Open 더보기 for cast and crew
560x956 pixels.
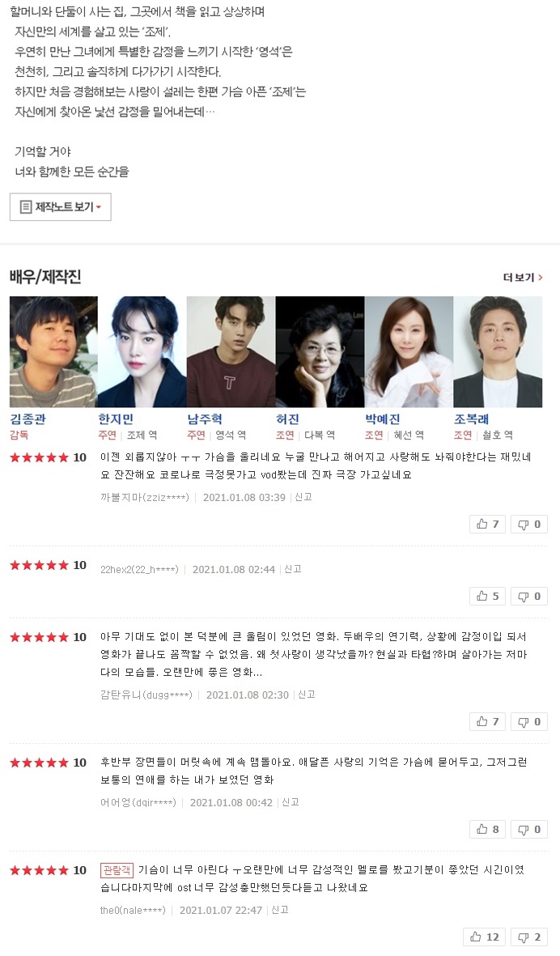[x=523, y=278]
